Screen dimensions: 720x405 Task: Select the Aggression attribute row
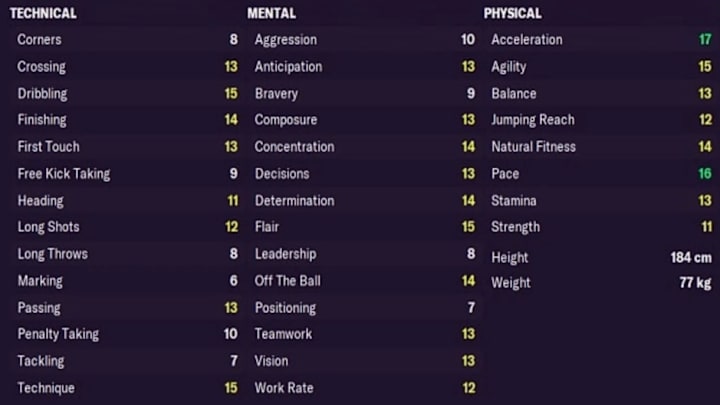click(x=365, y=39)
